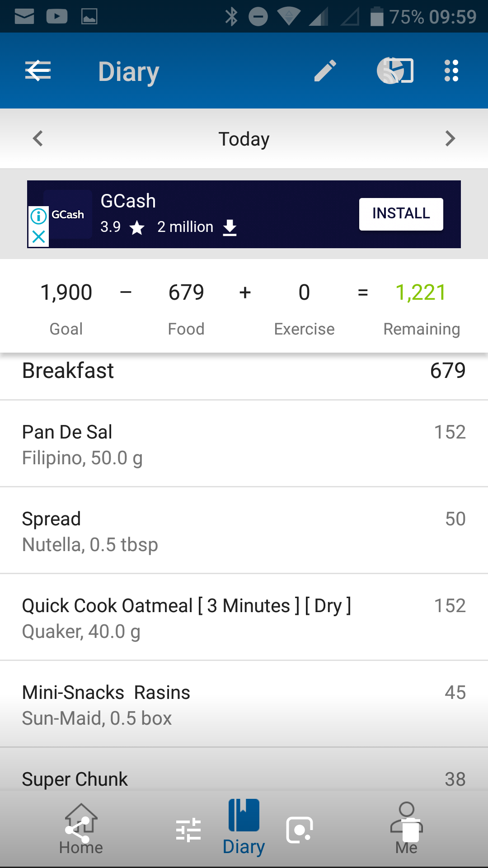
Task: Switch to the Diary tab
Action: 244,828
